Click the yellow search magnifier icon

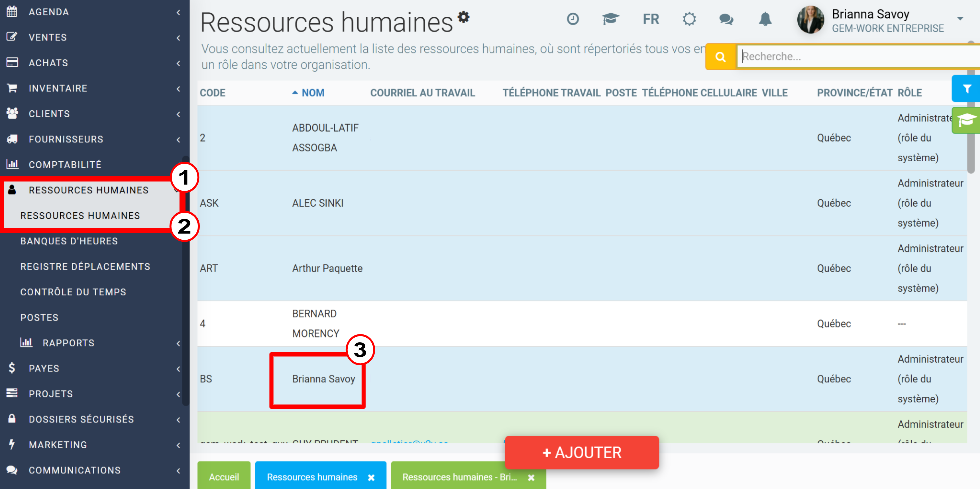720,57
